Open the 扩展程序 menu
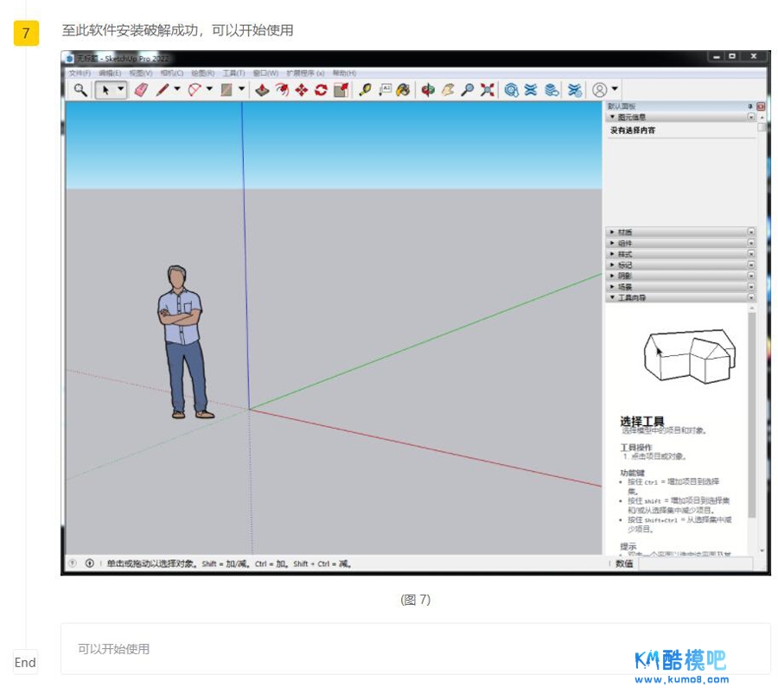 305,73
